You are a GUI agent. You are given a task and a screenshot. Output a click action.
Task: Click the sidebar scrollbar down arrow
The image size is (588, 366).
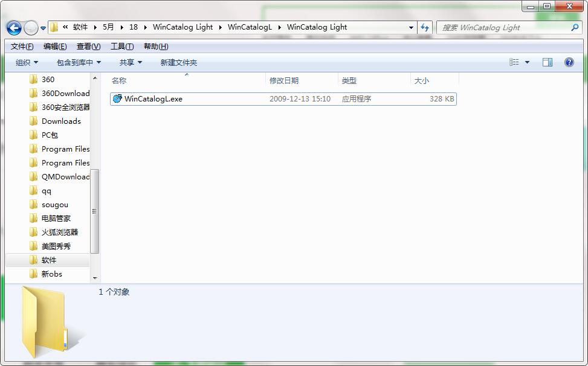(x=95, y=278)
